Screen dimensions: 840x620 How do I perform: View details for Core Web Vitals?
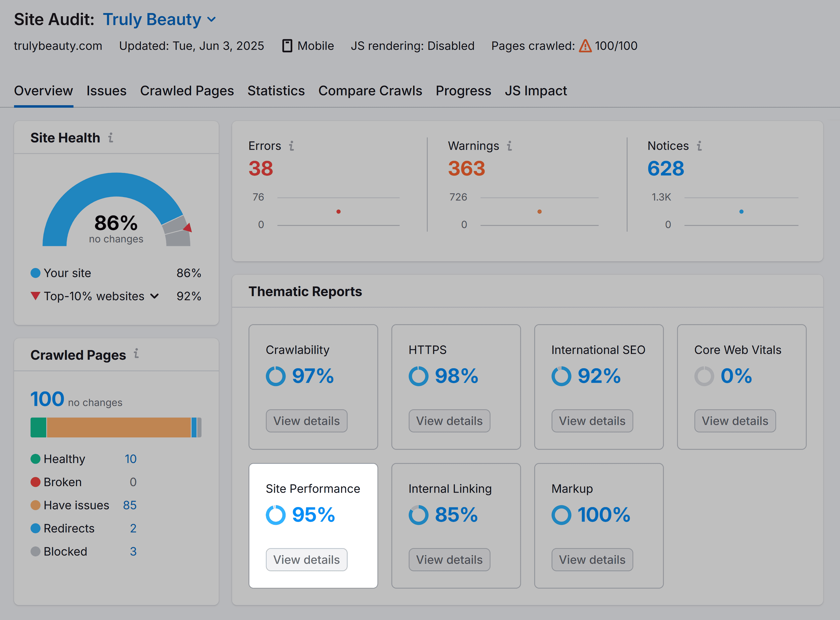coord(734,421)
